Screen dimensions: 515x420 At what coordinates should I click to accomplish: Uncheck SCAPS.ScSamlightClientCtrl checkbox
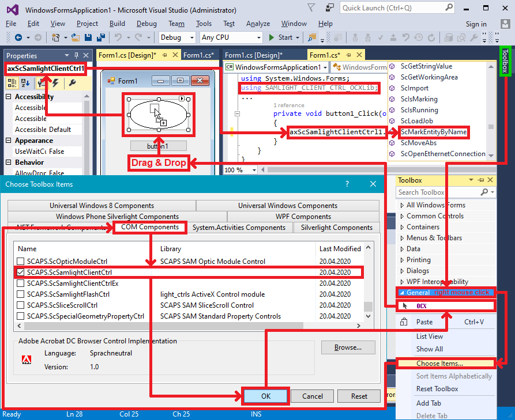tap(20, 273)
